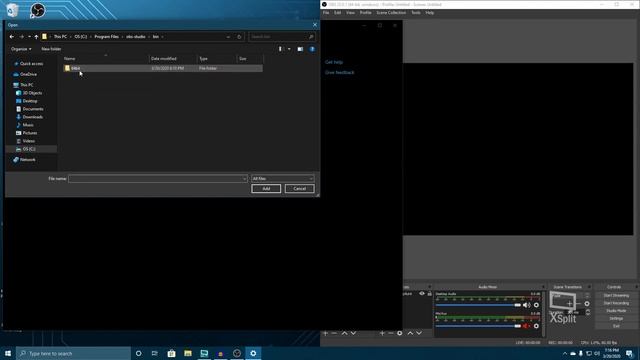Image resolution: width=640 pixels, height=360 pixels.
Task: Remove the selected scene with the minus icon
Action: (x=334, y=333)
